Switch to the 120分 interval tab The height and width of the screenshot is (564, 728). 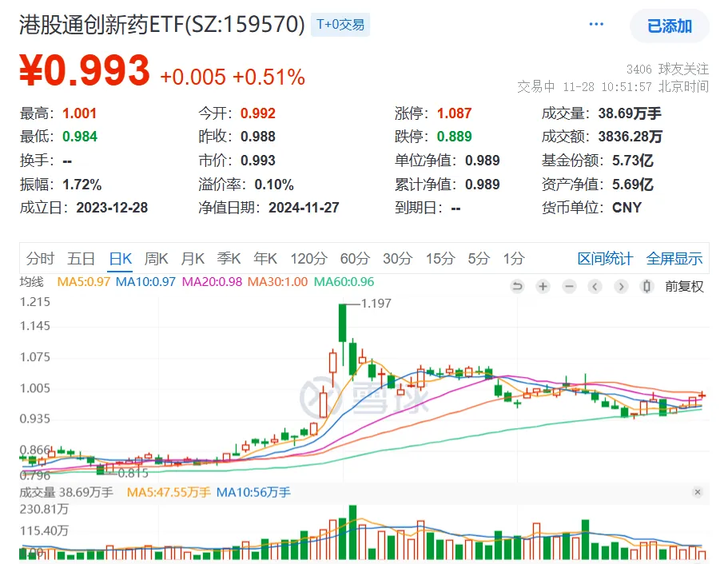pos(308,258)
